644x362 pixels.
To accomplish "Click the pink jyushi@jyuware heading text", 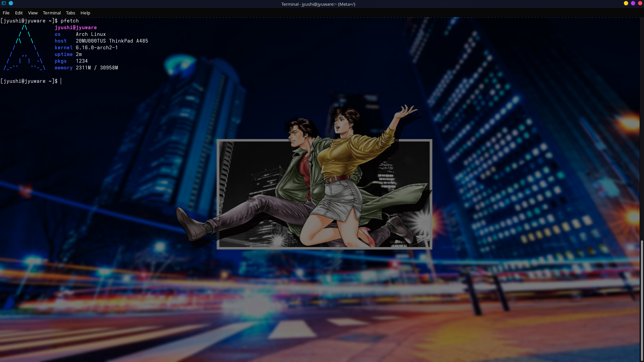I will pyautogui.click(x=76, y=27).
